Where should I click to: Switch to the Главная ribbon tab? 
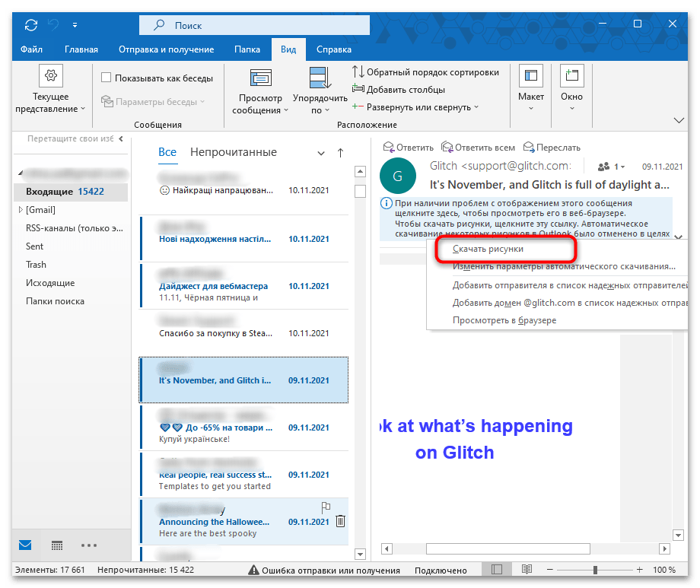pyautogui.click(x=81, y=49)
